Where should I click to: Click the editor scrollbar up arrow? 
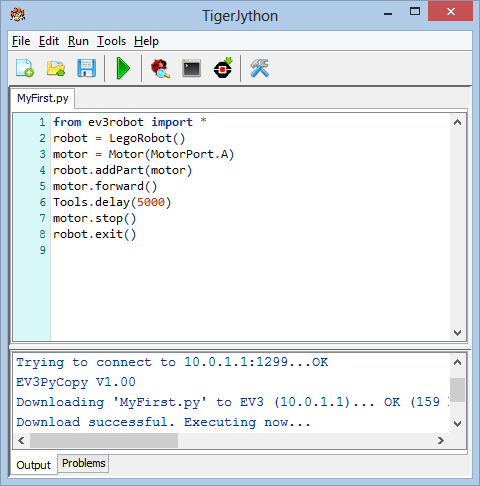(x=457, y=122)
